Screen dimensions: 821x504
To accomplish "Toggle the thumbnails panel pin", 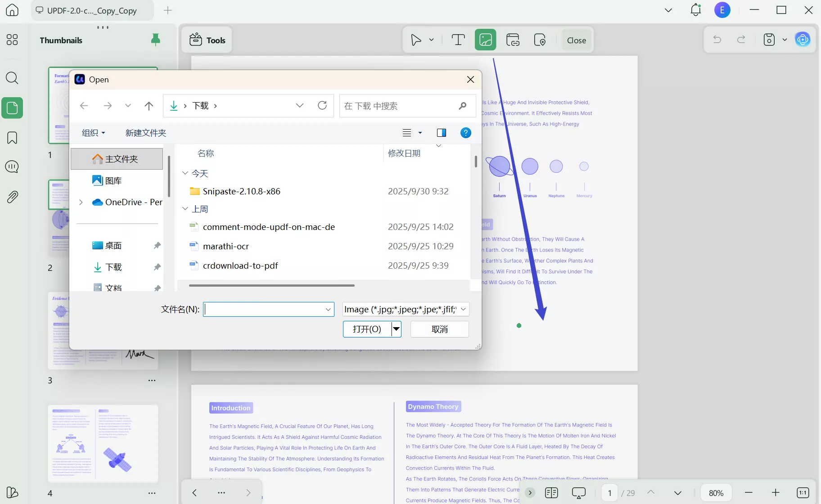I will pos(155,40).
